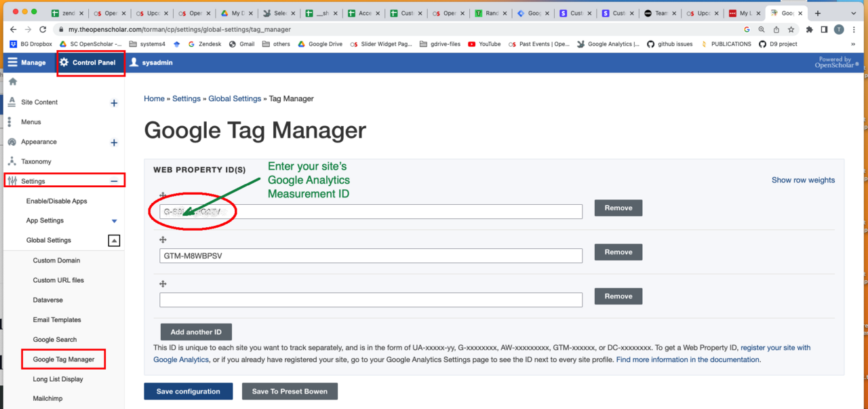Collapse the Settings section minus icon

pos(114,181)
